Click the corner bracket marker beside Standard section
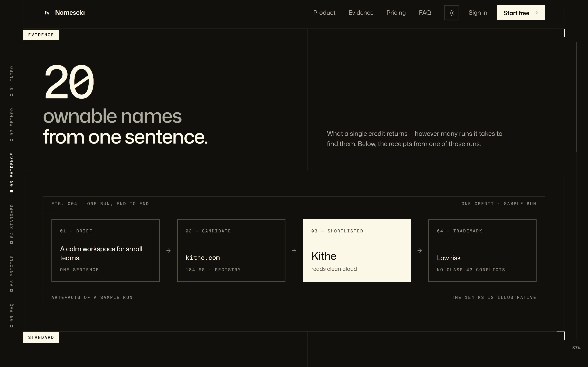Viewport: 588px width, 367px height. pyautogui.click(x=561, y=335)
